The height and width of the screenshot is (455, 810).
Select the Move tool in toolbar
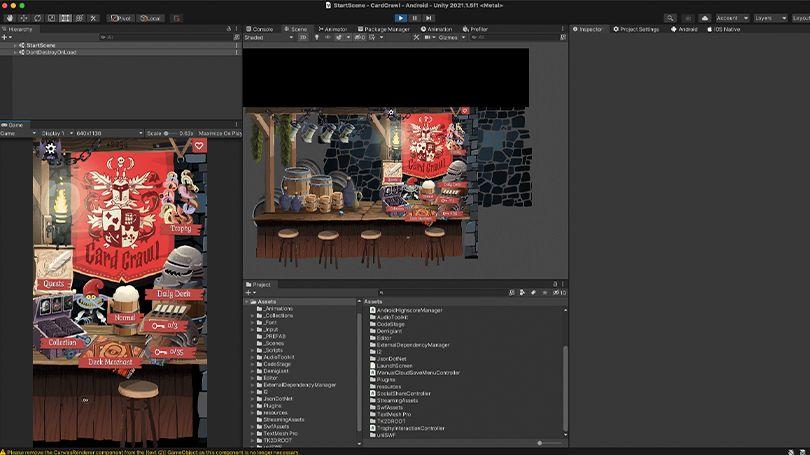click(x=24, y=18)
